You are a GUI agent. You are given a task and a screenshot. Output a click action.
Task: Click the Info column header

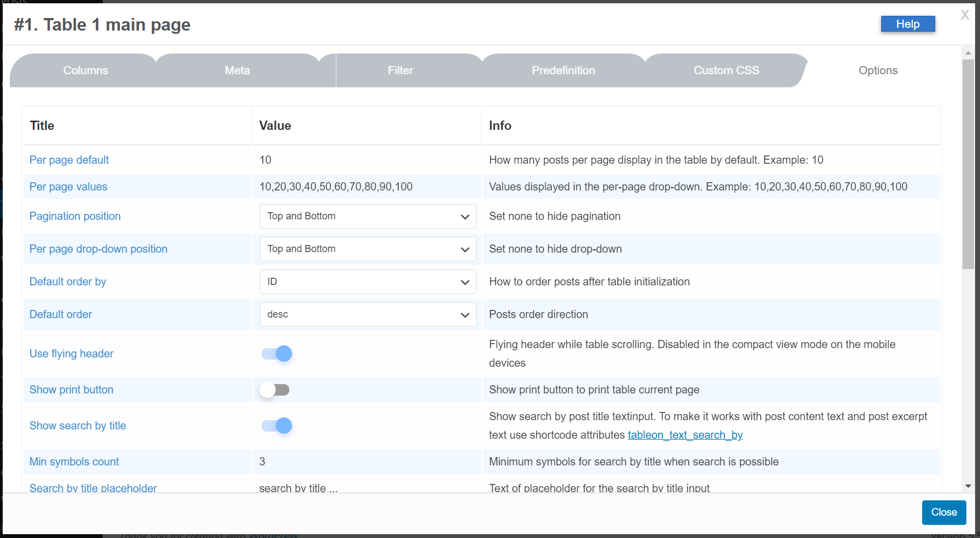[x=500, y=125]
